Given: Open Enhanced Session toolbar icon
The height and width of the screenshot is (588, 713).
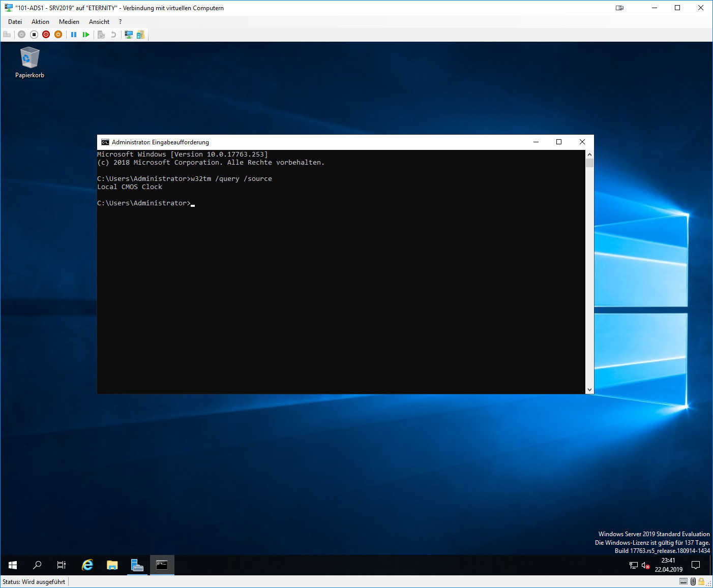Looking at the screenshot, I should click(x=129, y=35).
